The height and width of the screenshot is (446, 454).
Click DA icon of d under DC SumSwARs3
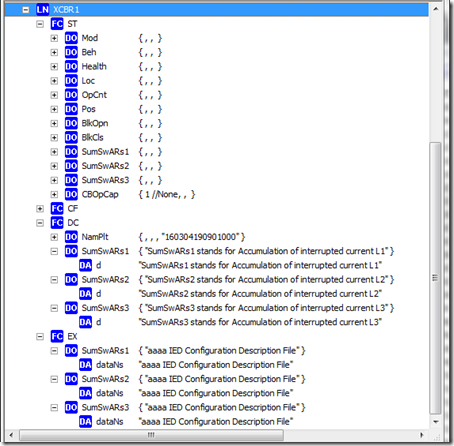click(85, 322)
